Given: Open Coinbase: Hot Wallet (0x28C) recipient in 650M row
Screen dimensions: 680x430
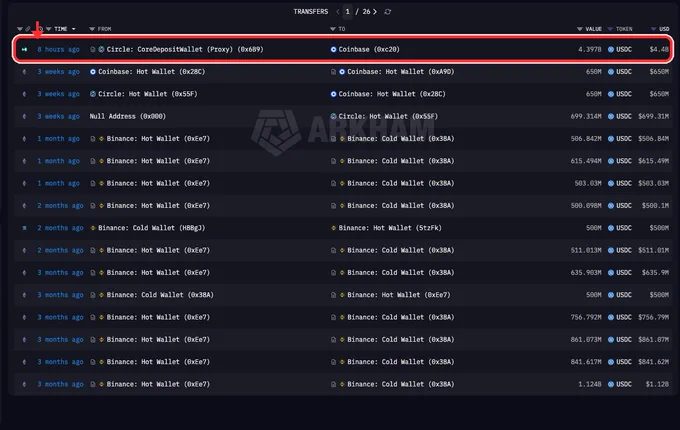Looking at the screenshot, I should (x=392, y=94).
